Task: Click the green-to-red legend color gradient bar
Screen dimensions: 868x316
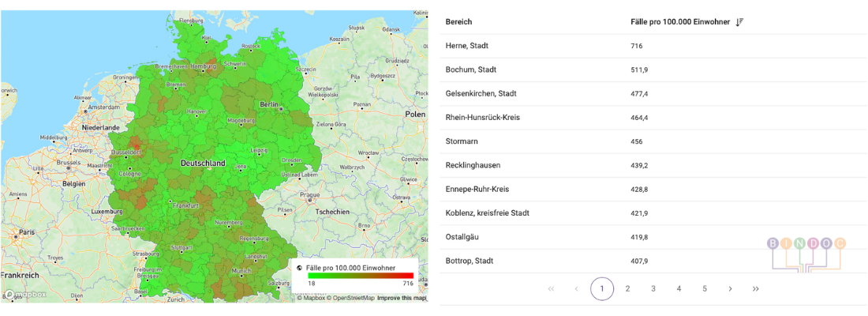Action: click(360, 275)
